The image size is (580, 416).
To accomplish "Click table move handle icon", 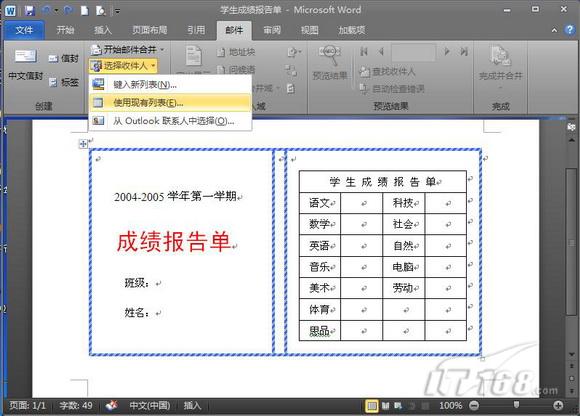I will pyautogui.click(x=83, y=144).
